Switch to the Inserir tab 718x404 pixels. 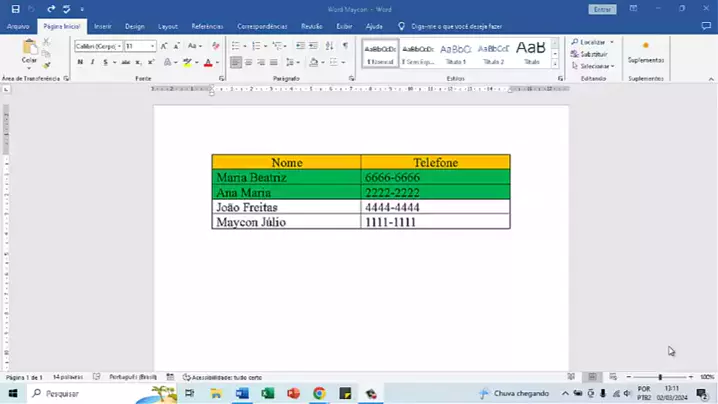[102, 26]
